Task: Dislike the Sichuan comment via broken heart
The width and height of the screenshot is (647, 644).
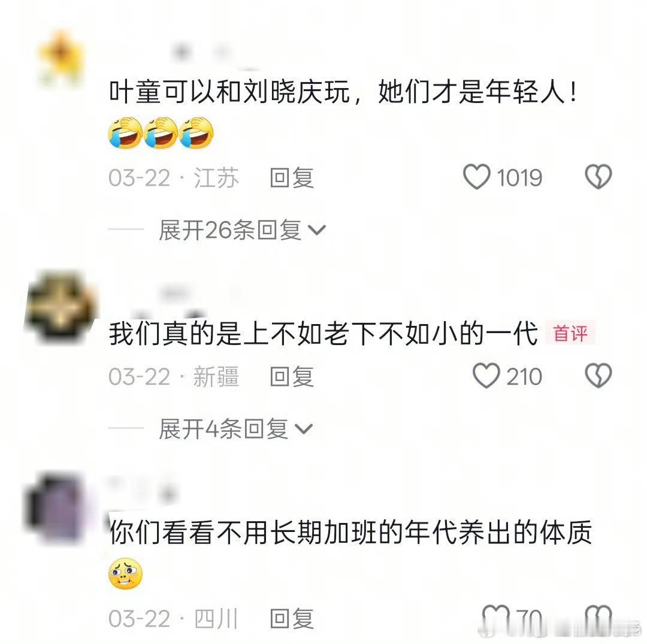Action: pos(598,618)
